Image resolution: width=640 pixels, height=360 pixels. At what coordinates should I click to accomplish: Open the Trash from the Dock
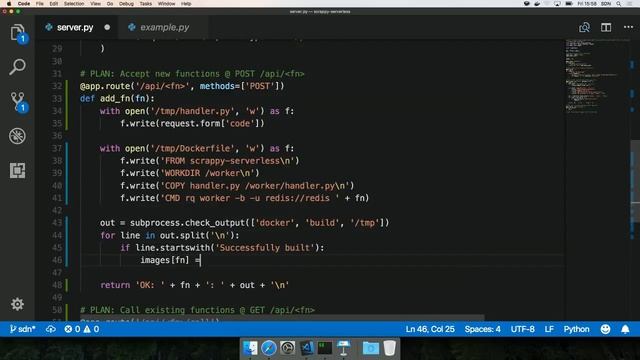[x=389, y=348]
